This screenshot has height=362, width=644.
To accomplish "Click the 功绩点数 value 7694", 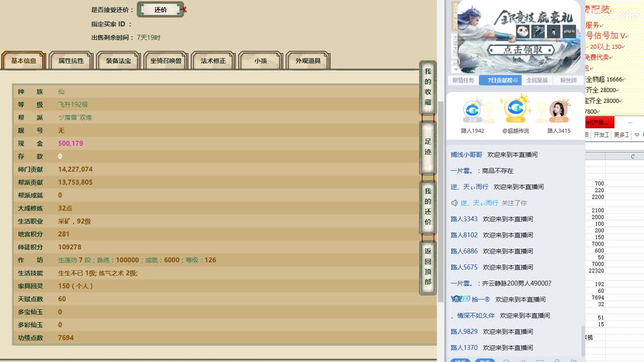I will pos(66,338).
